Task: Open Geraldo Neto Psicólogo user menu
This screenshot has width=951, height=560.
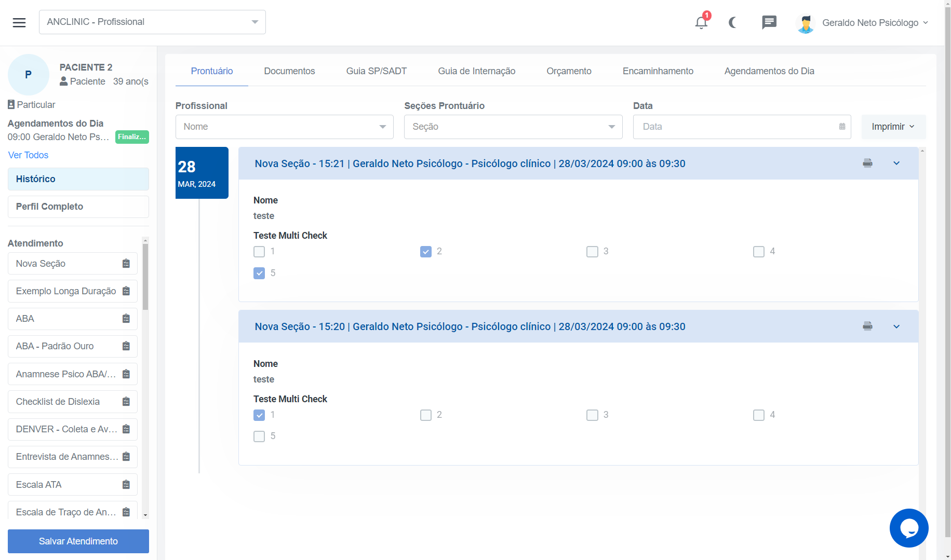Action: click(x=875, y=23)
